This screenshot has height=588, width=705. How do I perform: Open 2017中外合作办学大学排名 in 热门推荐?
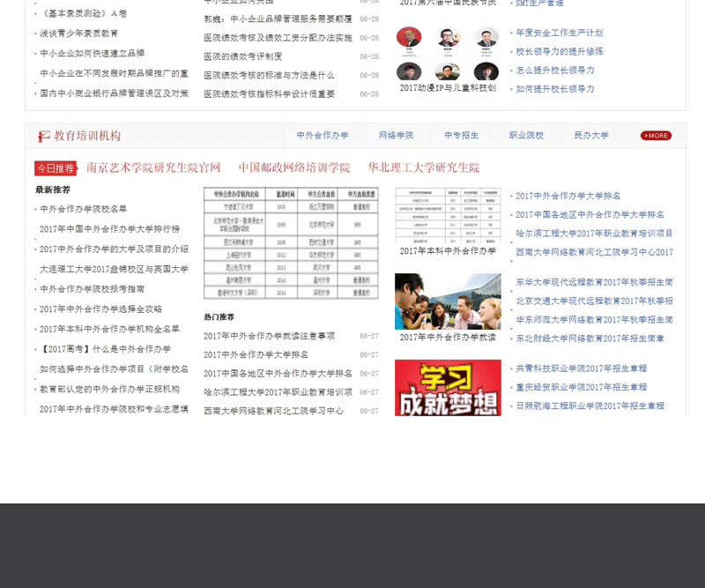click(x=256, y=355)
